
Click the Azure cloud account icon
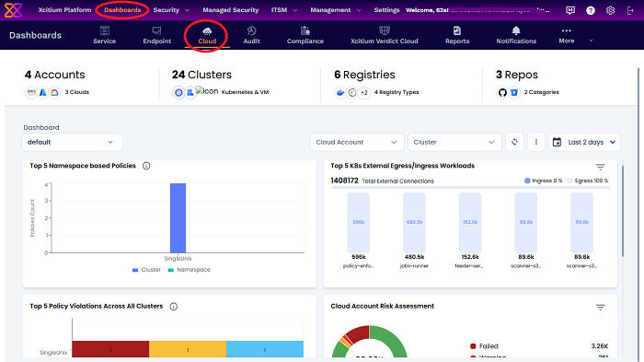click(42, 92)
